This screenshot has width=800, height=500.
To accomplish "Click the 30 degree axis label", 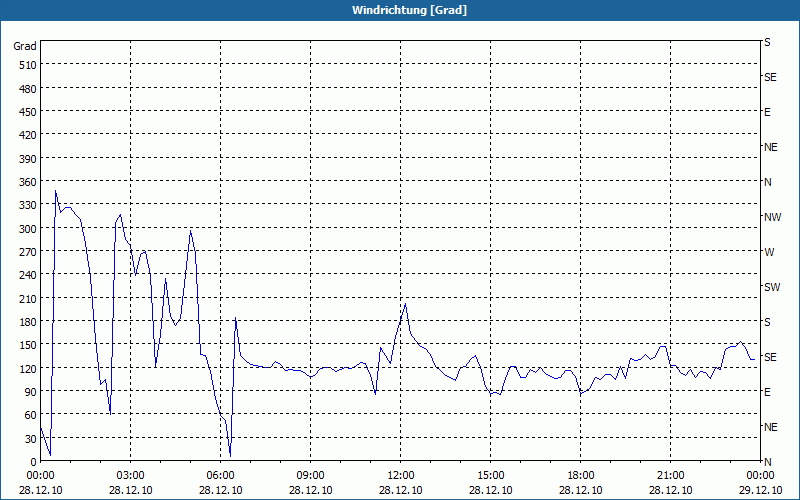I will coord(31,439).
